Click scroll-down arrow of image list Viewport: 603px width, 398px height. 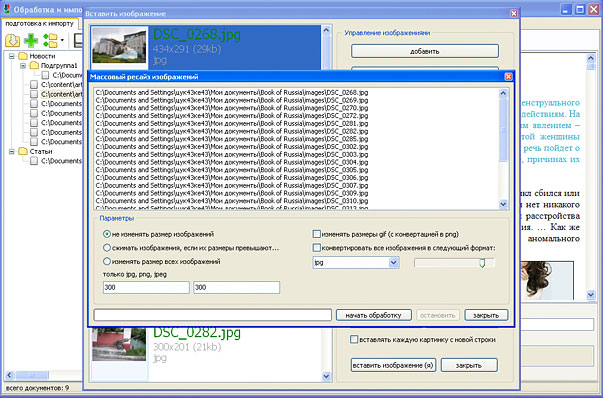[326, 376]
